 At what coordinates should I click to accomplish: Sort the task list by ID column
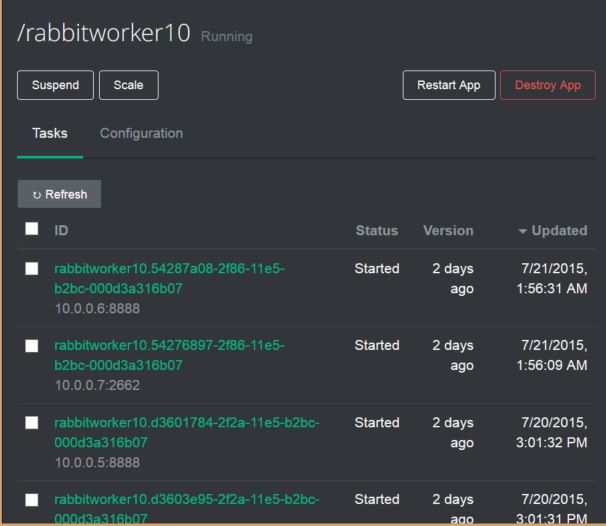(61, 231)
